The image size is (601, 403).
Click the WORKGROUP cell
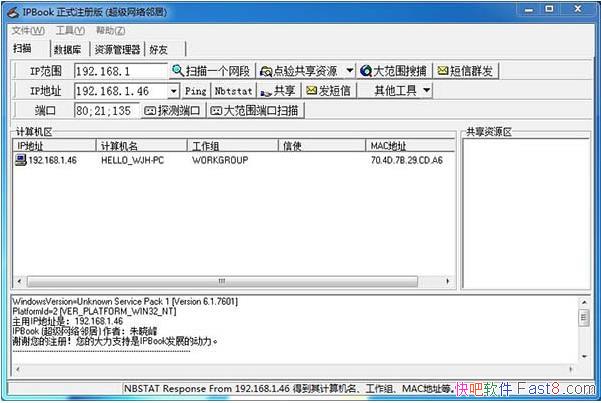[220, 160]
